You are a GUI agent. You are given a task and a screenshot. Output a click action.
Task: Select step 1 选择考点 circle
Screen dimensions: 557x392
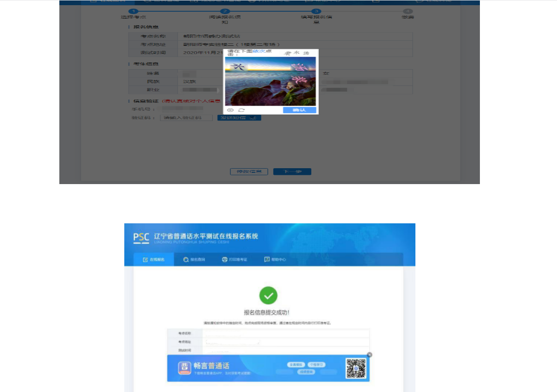tap(133, 11)
